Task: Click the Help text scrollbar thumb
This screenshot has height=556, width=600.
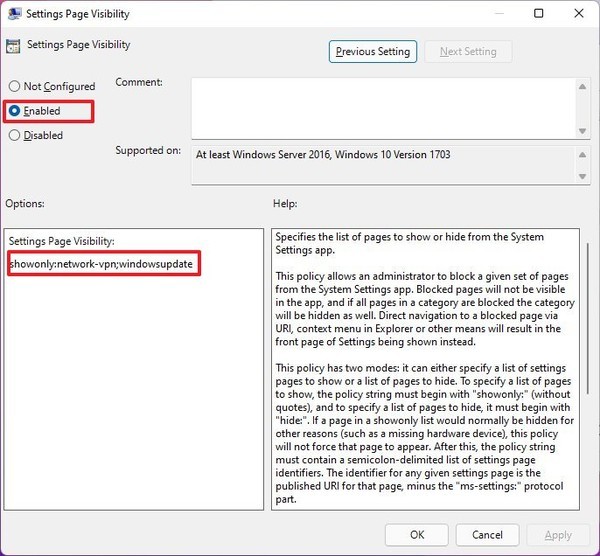Action: pyautogui.click(x=588, y=317)
